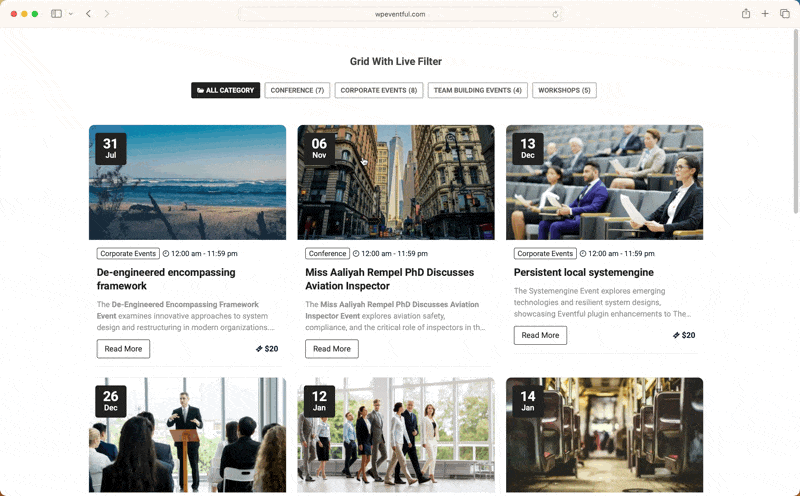
Task: Toggle the Safari sidebar icon
Action: (56, 14)
